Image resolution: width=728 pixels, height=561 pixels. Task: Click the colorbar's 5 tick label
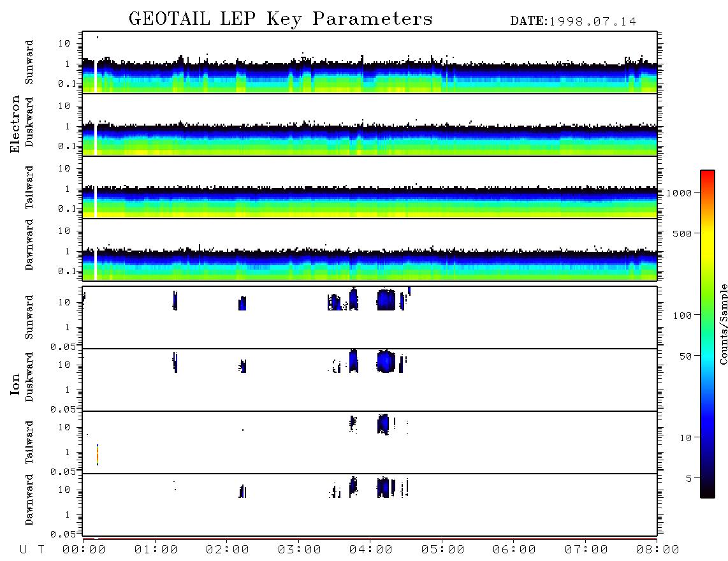[x=688, y=479]
